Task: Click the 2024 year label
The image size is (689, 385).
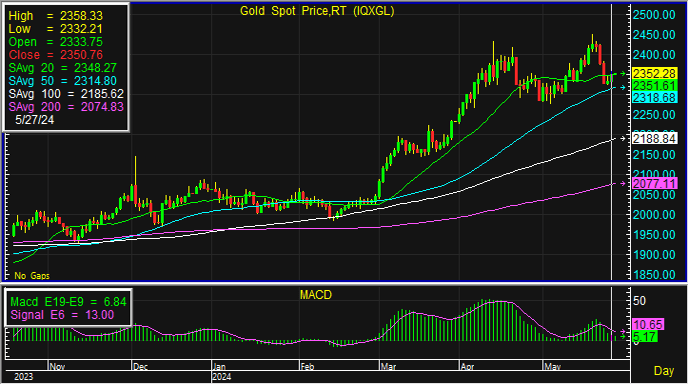Action: tap(221, 377)
